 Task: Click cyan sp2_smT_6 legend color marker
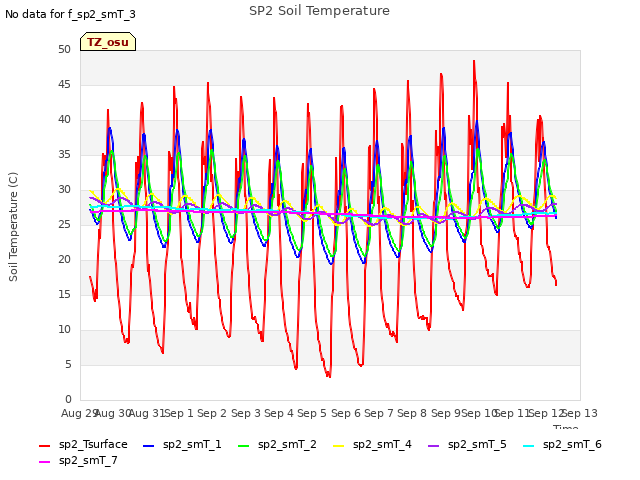[529, 445]
